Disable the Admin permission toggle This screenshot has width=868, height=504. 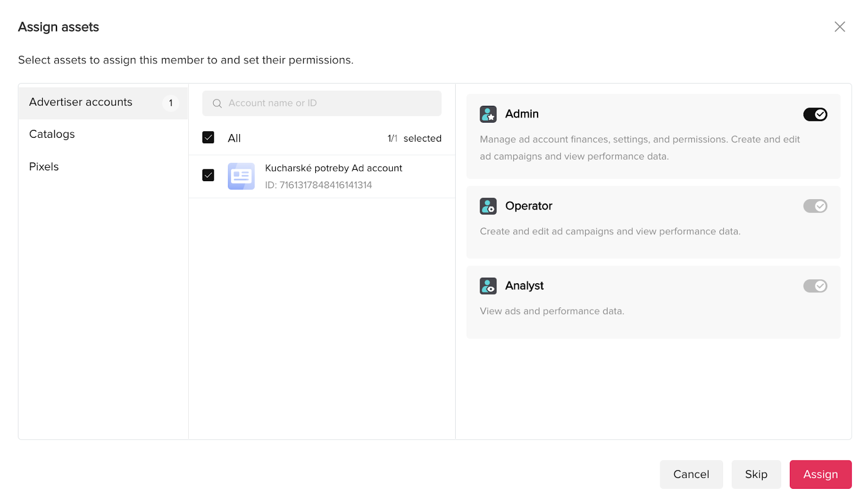tap(815, 114)
